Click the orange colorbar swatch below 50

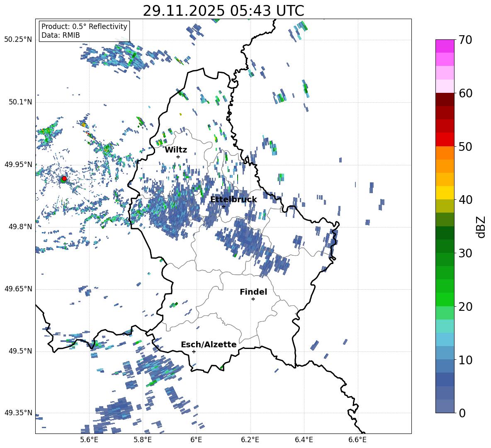[x=445, y=153]
